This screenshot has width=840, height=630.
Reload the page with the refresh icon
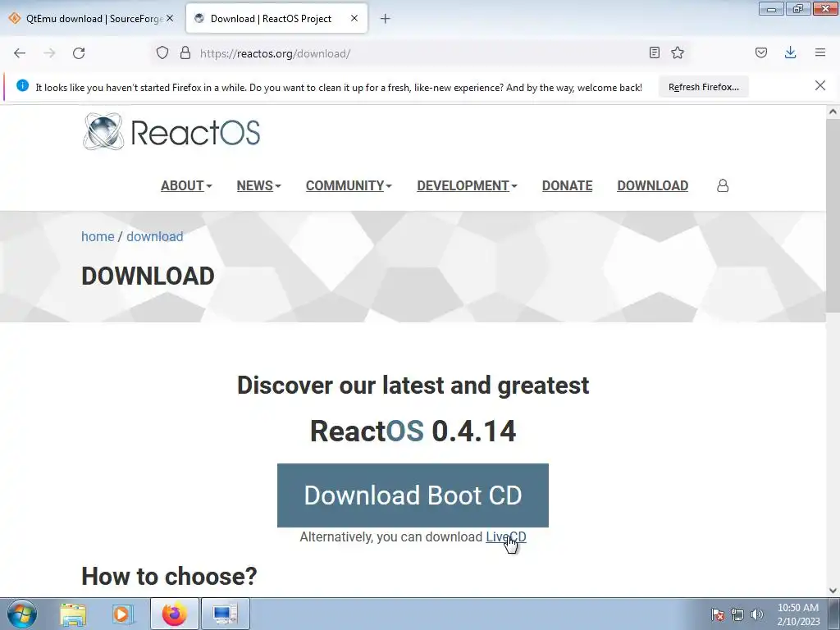[x=79, y=53]
